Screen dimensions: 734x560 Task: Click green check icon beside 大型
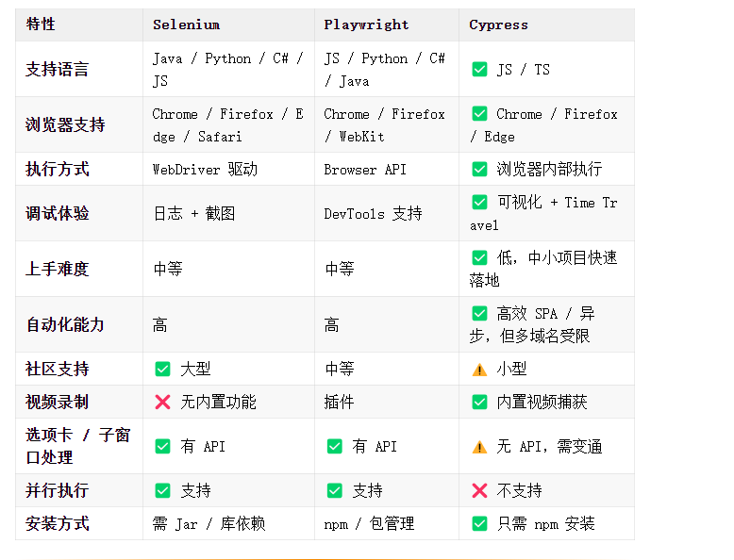point(162,369)
